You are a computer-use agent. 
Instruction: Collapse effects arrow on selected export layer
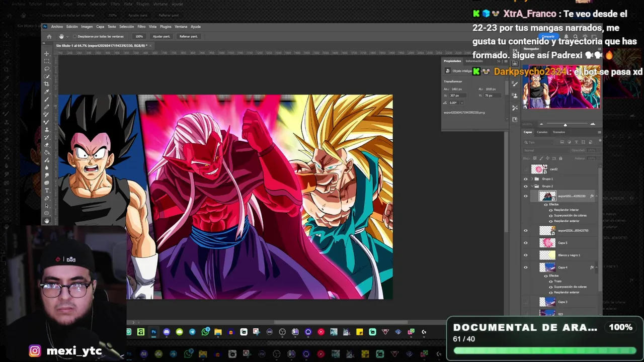tap(597, 196)
